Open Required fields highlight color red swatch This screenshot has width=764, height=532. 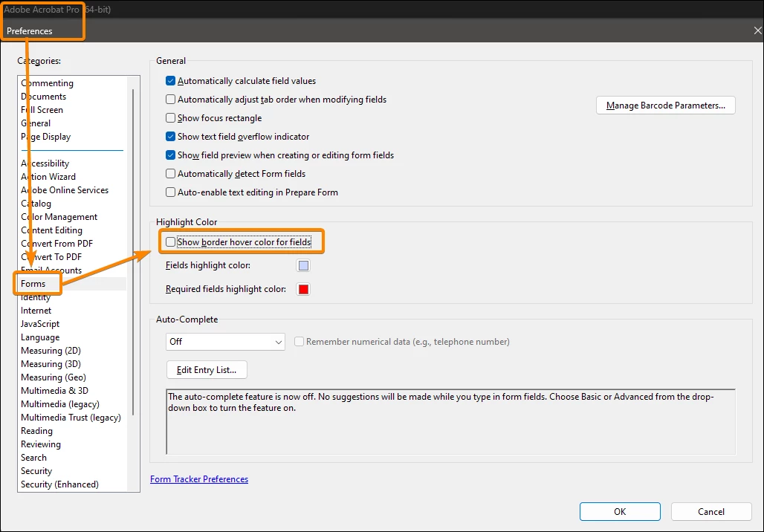[x=303, y=289]
